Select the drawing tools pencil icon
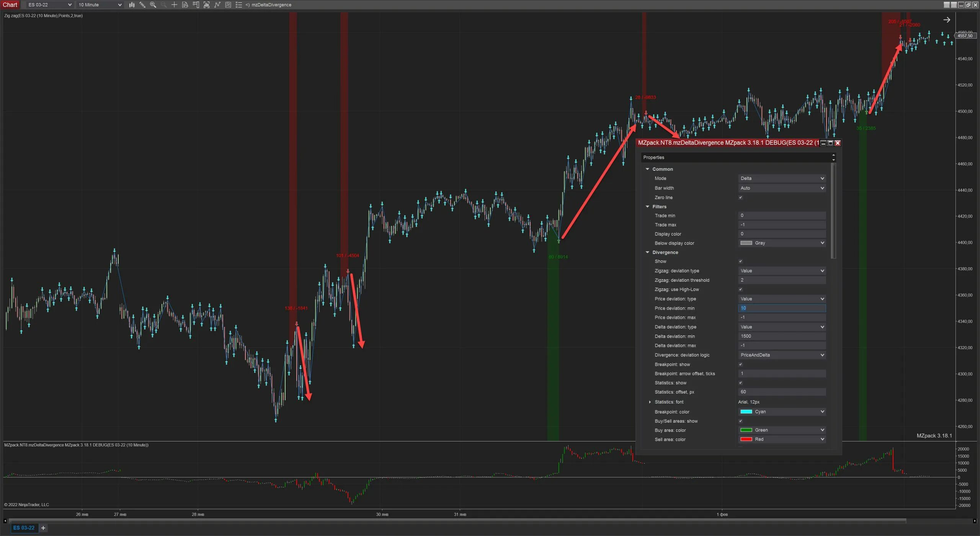The height and width of the screenshot is (536, 980). [x=142, y=5]
